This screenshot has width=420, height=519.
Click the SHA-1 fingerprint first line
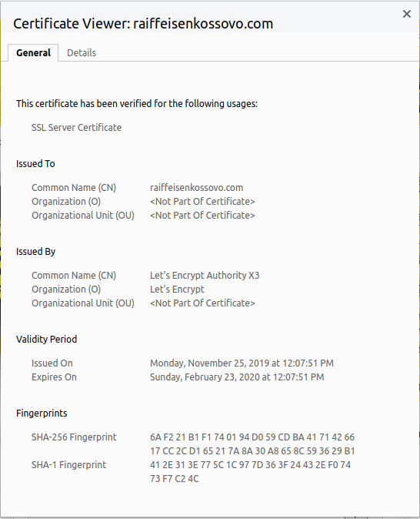coord(250,465)
